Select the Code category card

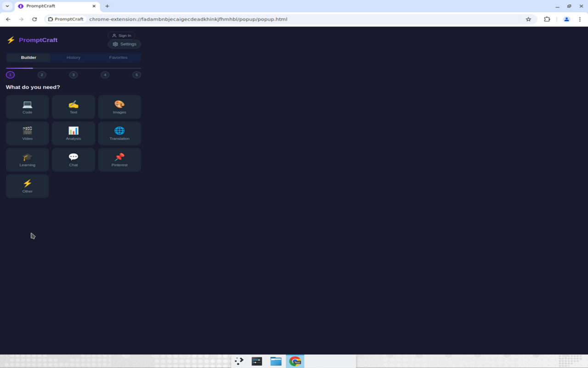[28, 107]
